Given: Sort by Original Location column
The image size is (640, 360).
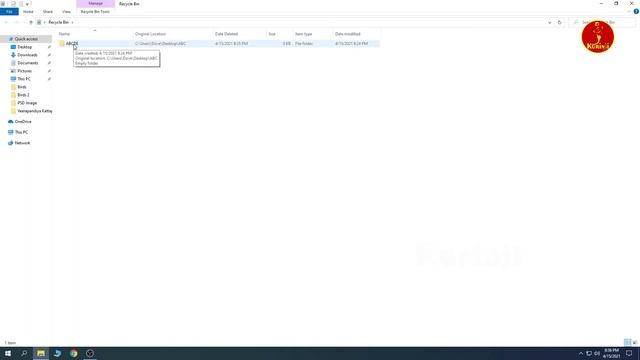Looking at the screenshot, I should 151,34.
